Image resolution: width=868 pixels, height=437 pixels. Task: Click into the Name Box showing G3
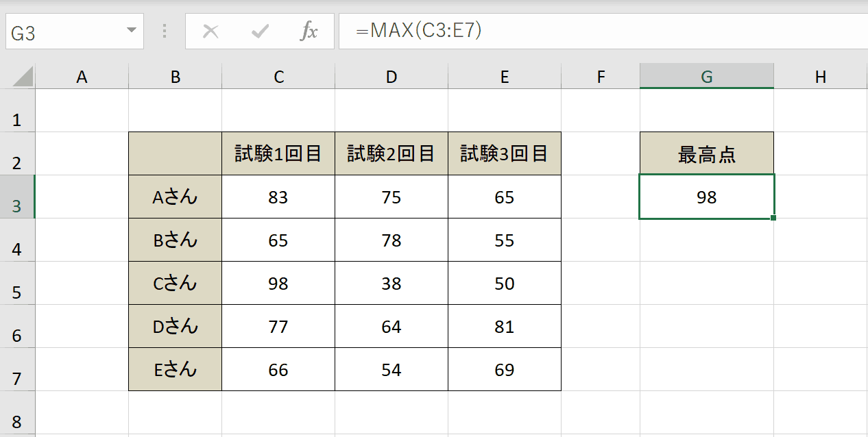[x=65, y=32]
